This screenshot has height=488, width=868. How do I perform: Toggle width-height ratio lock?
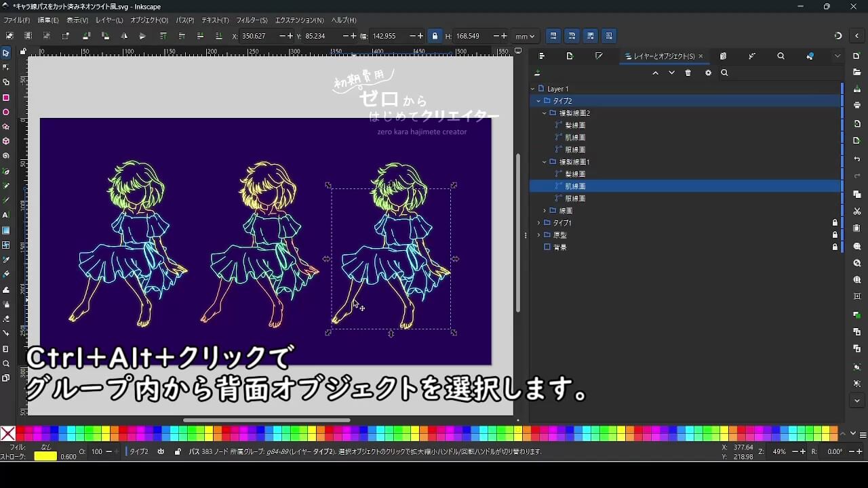[x=435, y=36]
